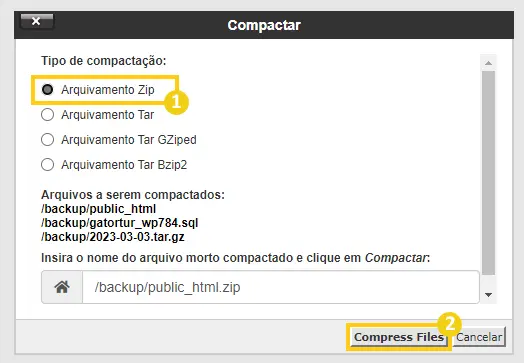Click the yellow step 2 badge
Screen dimensions: 524x363
(450, 324)
